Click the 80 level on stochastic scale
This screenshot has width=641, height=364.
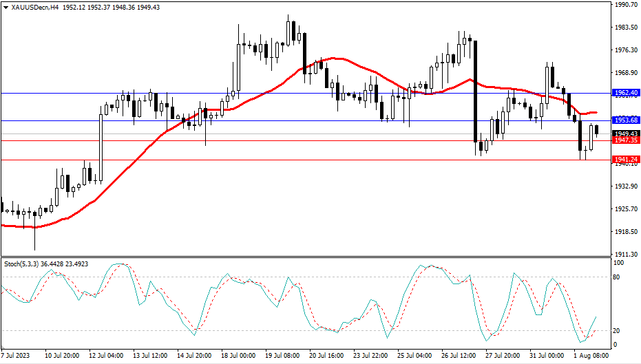(x=617, y=277)
